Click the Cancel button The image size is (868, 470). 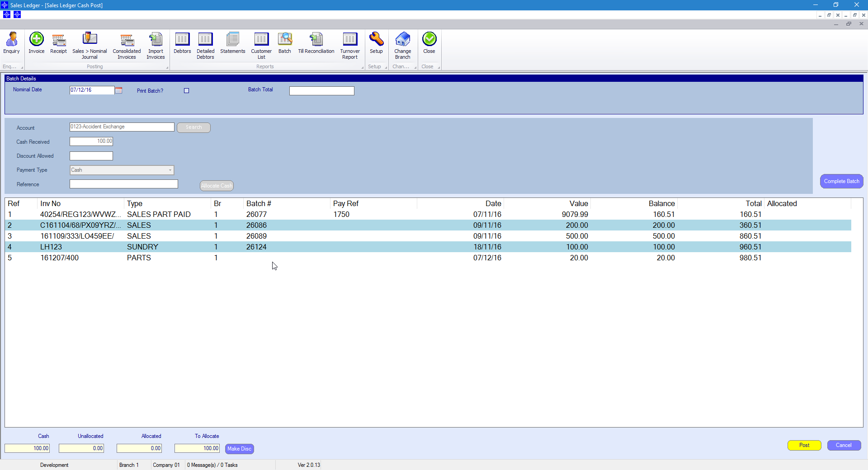click(x=844, y=445)
